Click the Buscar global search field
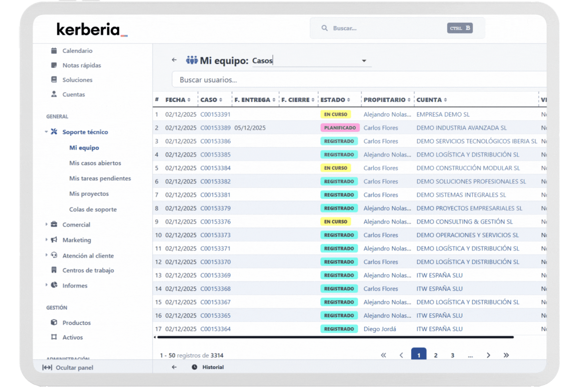 pyautogui.click(x=397, y=28)
